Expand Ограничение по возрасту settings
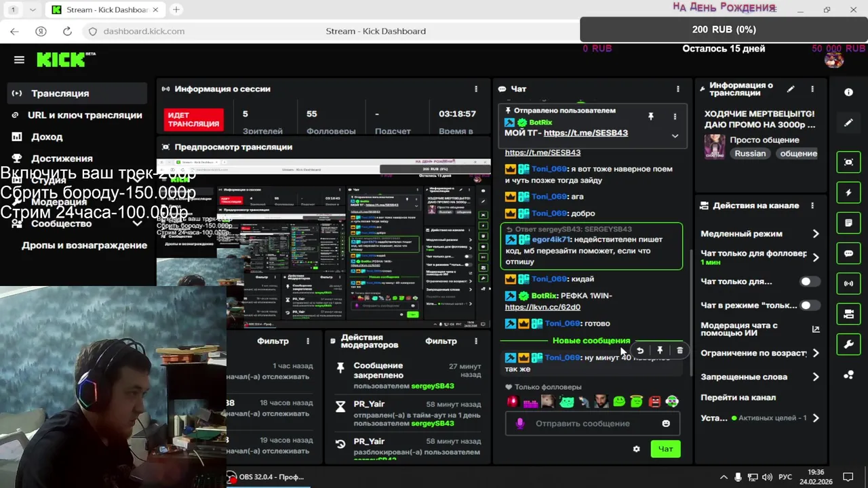The image size is (868, 488). point(816,353)
